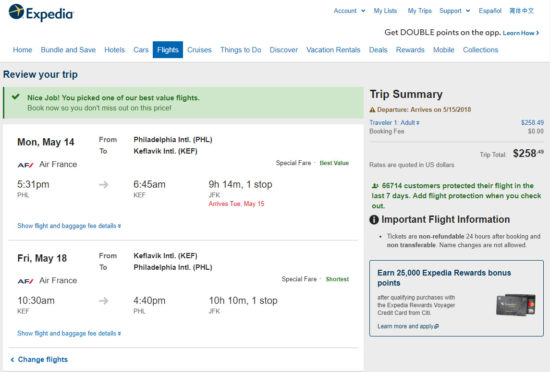The width and height of the screenshot is (550, 372).
Task: Open the Vacation Rentals tab
Action: [333, 50]
